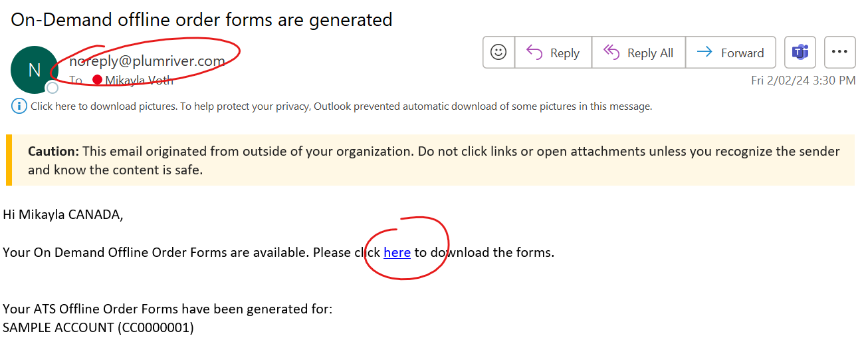The image size is (868, 362).
Task: Follow the "here" link to download forms
Action: pyautogui.click(x=397, y=252)
